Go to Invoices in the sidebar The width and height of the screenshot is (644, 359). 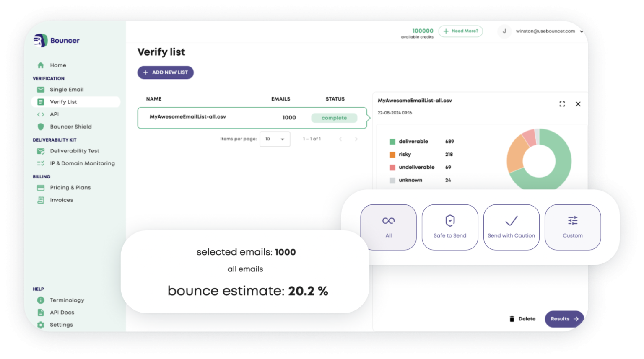(61, 200)
